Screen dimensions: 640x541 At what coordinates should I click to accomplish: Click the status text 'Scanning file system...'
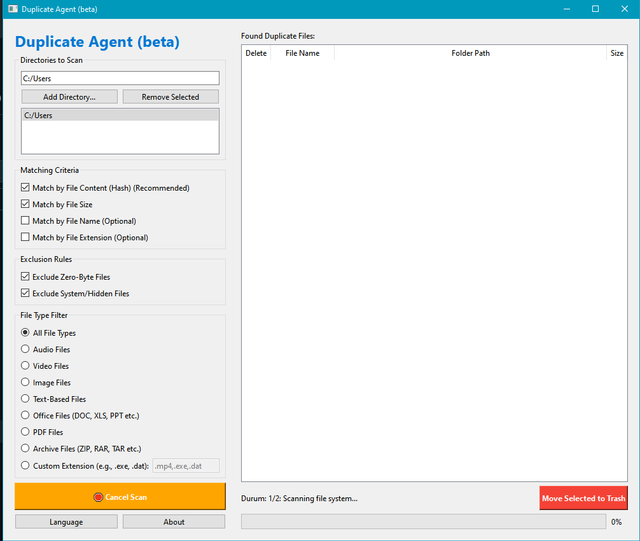(320, 499)
